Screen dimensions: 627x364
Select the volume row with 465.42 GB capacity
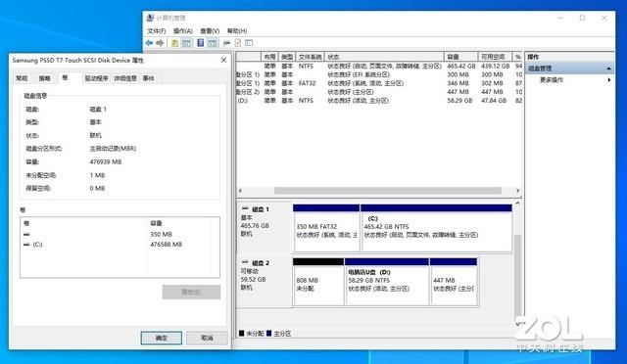click(x=379, y=66)
